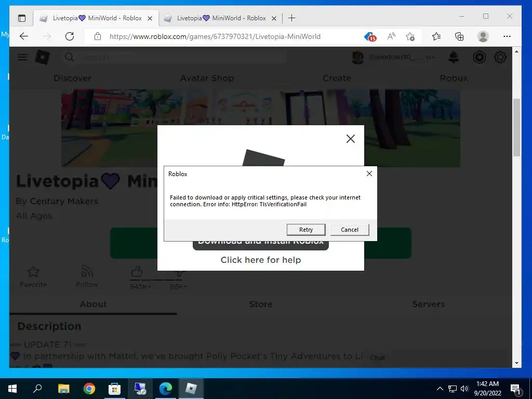Switch to the About tab

click(x=93, y=304)
